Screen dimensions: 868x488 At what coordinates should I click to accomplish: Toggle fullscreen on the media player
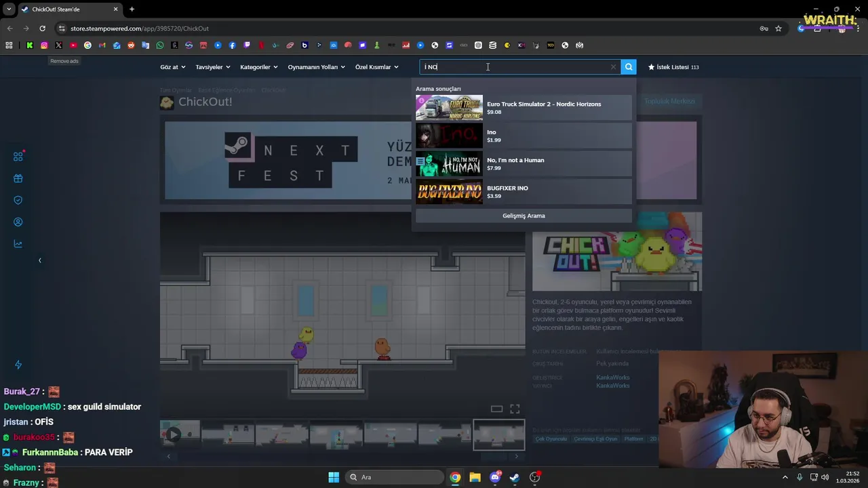click(x=515, y=409)
